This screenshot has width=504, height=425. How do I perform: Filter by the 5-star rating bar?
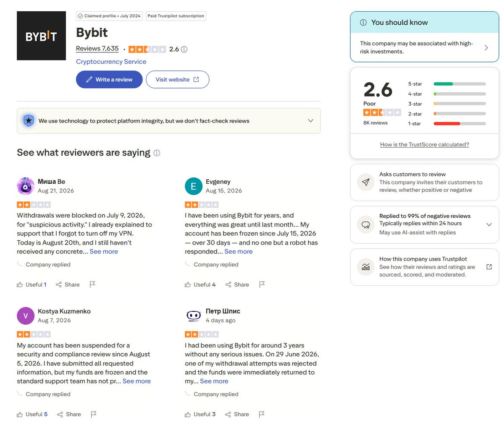(x=447, y=84)
